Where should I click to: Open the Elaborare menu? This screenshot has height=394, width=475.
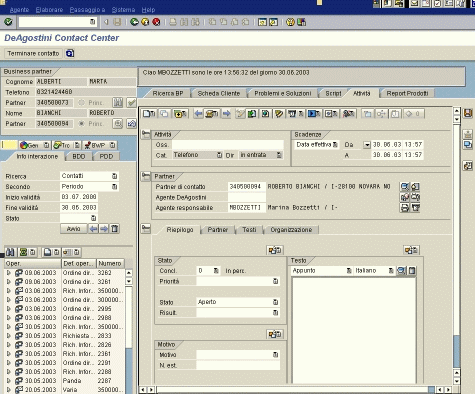49,10
